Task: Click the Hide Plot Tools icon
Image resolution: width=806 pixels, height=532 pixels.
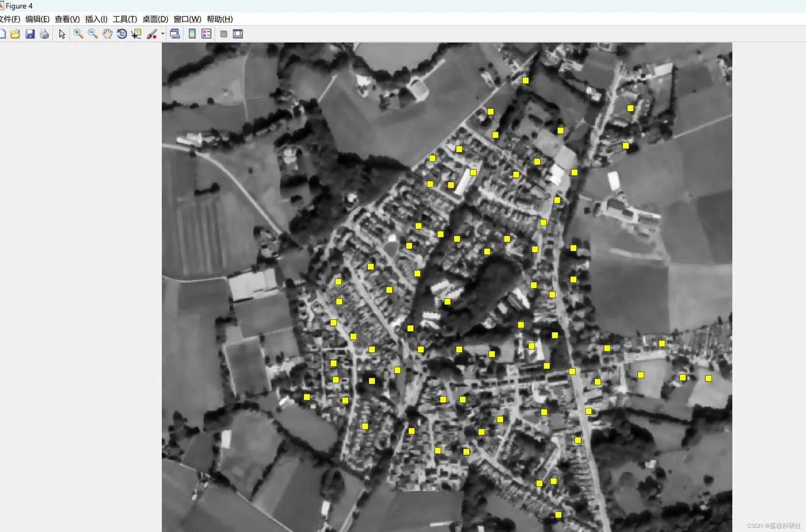Action: pyautogui.click(x=224, y=34)
